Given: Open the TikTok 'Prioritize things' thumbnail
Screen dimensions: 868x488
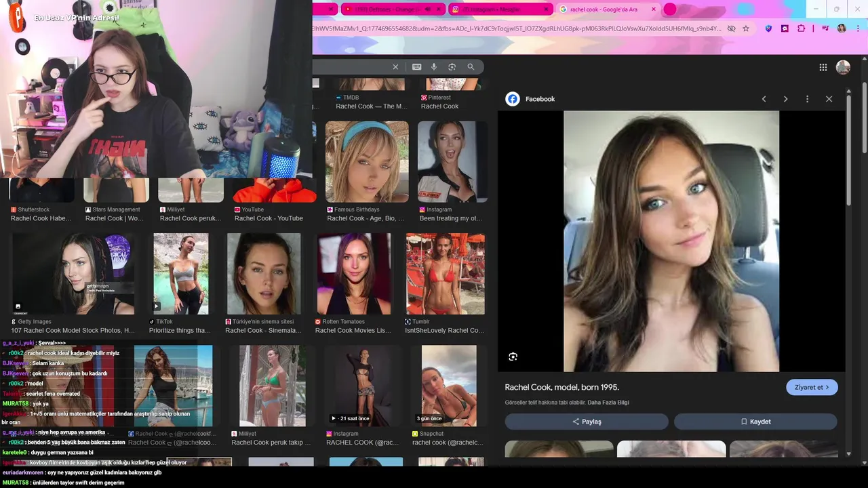Looking at the screenshot, I should tap(181, 274).
